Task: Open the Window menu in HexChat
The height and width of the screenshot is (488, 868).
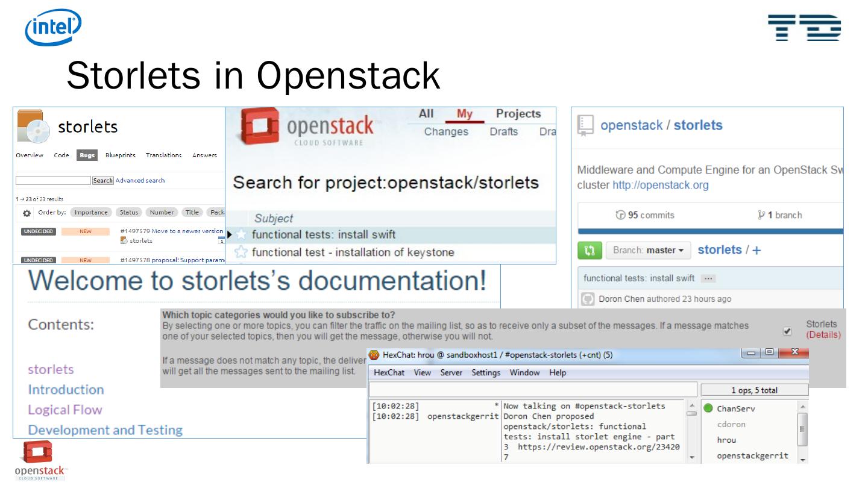Action: [x=524, y=373]
